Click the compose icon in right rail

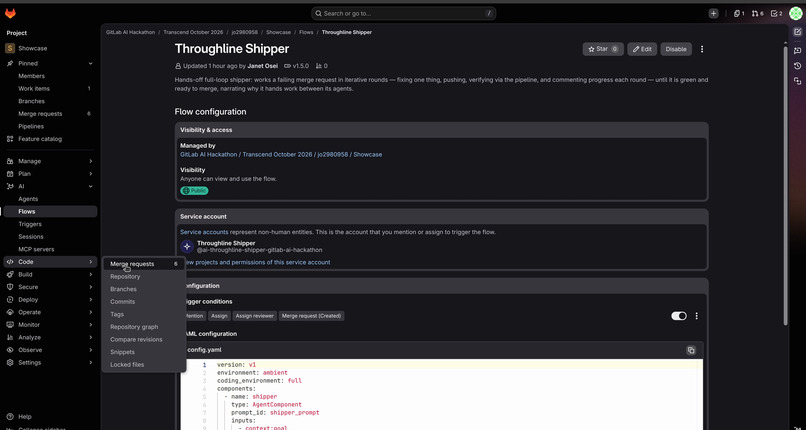[x=797, y=32]
